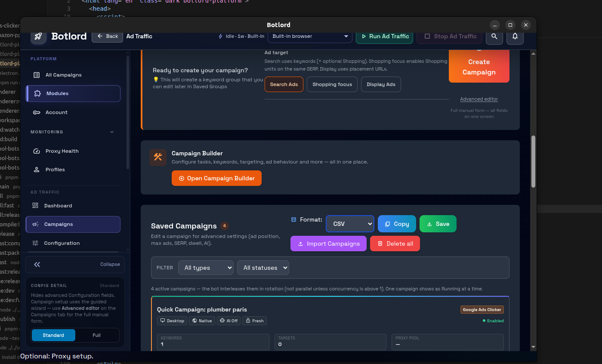Image resolution: width=602 pixels, height=364 pixels.
Task: Click the Proxy Health gauge icon
Action: pyautogui.click(x=37, y=151)
